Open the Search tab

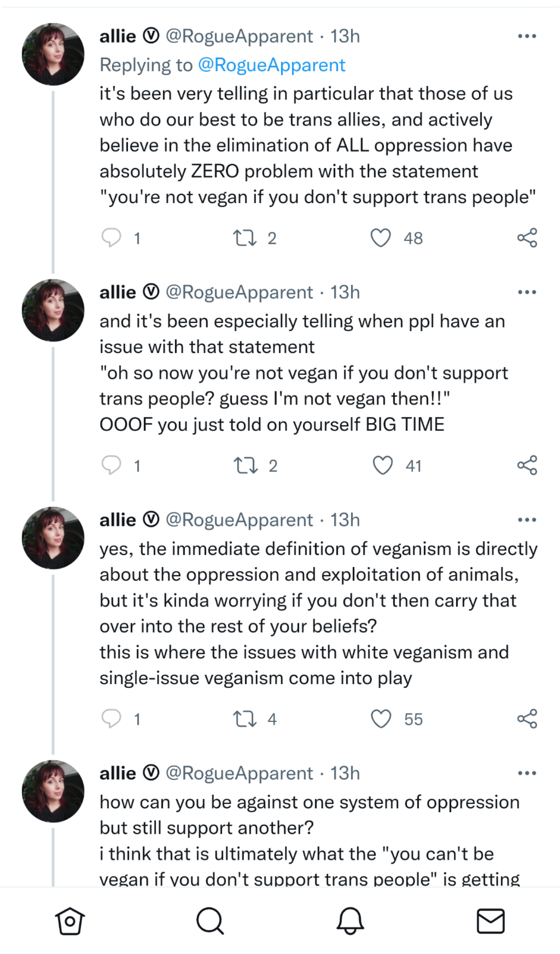(210, 921)
